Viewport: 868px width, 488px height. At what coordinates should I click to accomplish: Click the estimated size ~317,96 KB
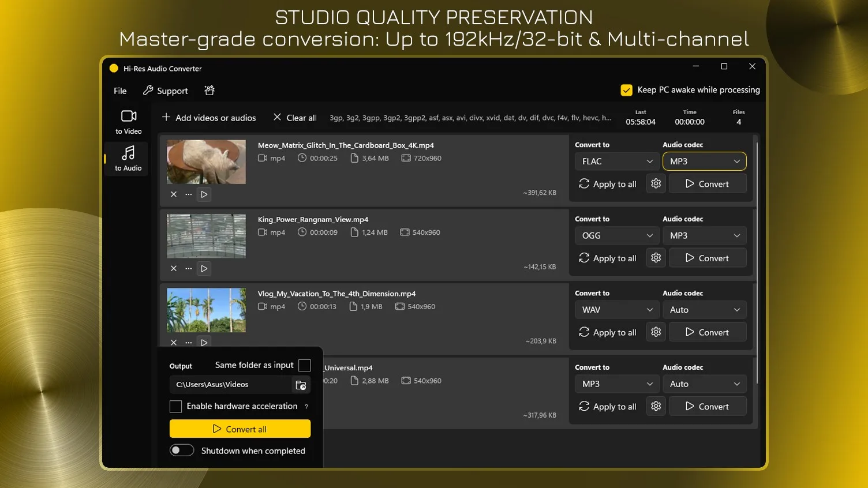pyautogui.click(x=540, y=415)
